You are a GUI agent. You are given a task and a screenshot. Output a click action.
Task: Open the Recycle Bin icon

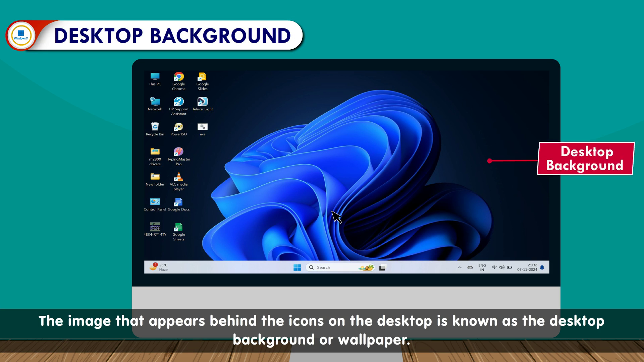155,127
